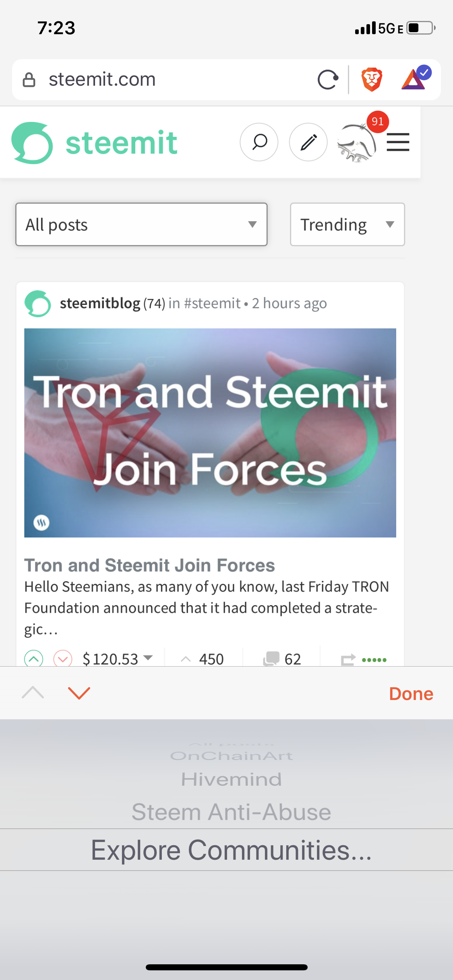Viewport: 453px width, 980px height.
Task: Select Steem Anti-Abuse in the picker
Action: pos(231,812)
